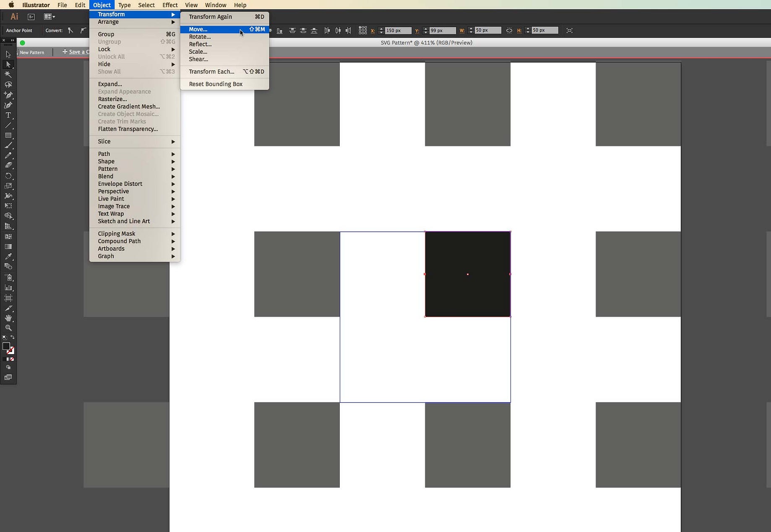The height and width of the screenshot is (532, 771).
Task: Select the Eyedropper tool
Action: 8,257
